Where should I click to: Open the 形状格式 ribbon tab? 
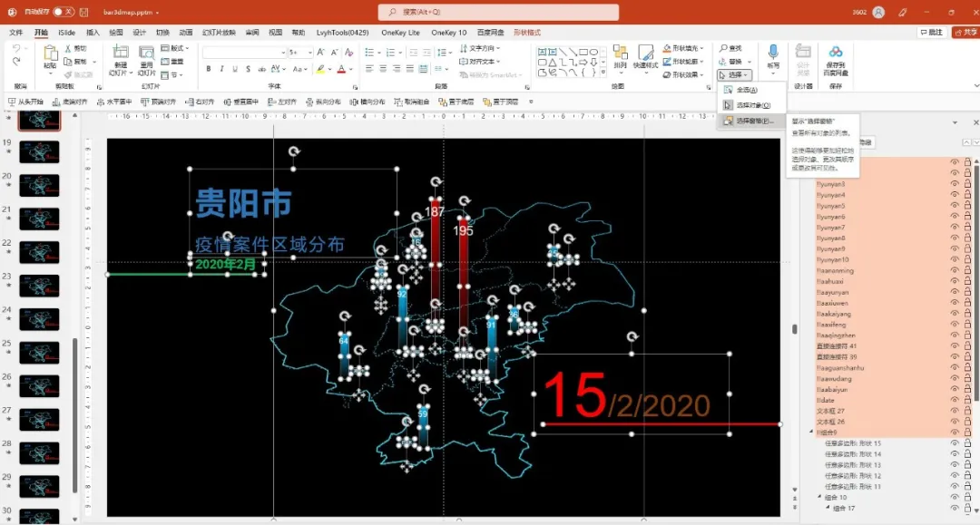point(527,33)
